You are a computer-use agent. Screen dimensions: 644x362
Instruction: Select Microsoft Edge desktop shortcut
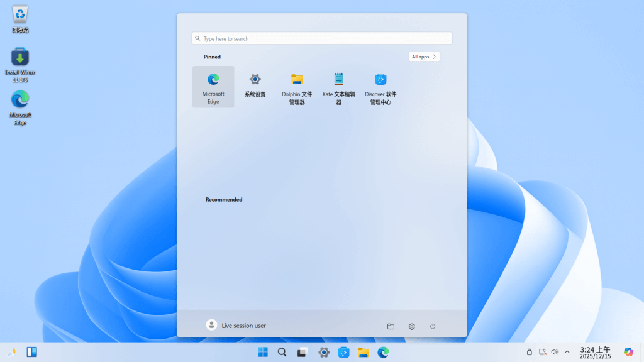click(19, 107)
